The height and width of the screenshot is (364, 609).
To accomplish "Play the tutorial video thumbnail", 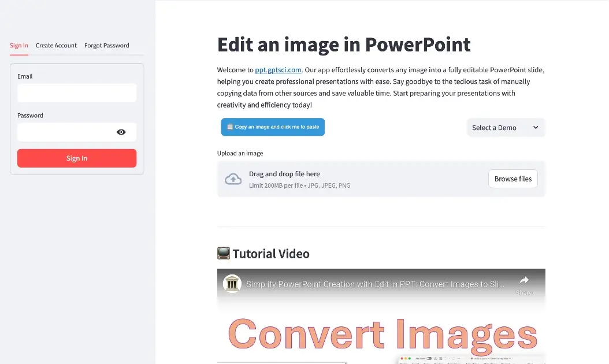I will 381,324.
